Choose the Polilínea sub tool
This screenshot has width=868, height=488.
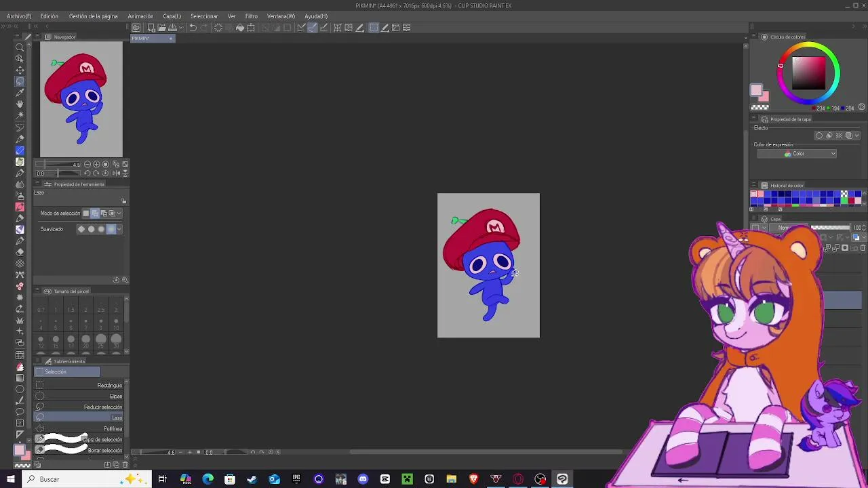coord(79,429)
